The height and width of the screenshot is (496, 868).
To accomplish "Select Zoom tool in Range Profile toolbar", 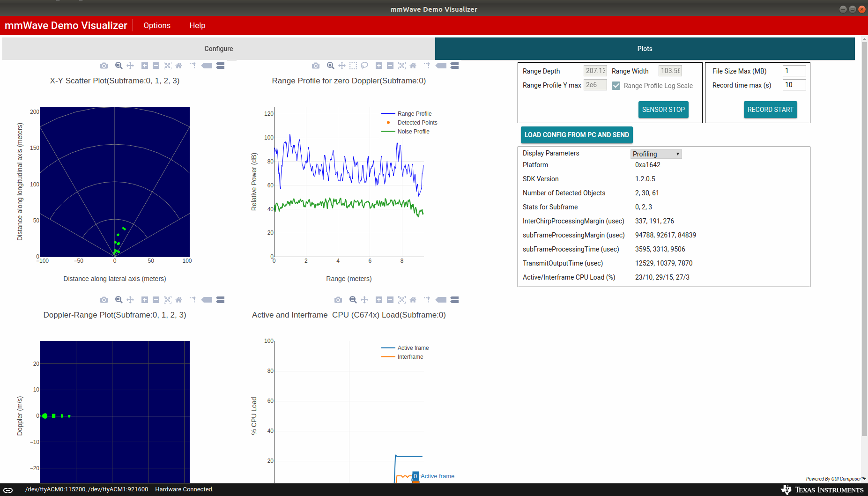I will click(x=331, y=66).
